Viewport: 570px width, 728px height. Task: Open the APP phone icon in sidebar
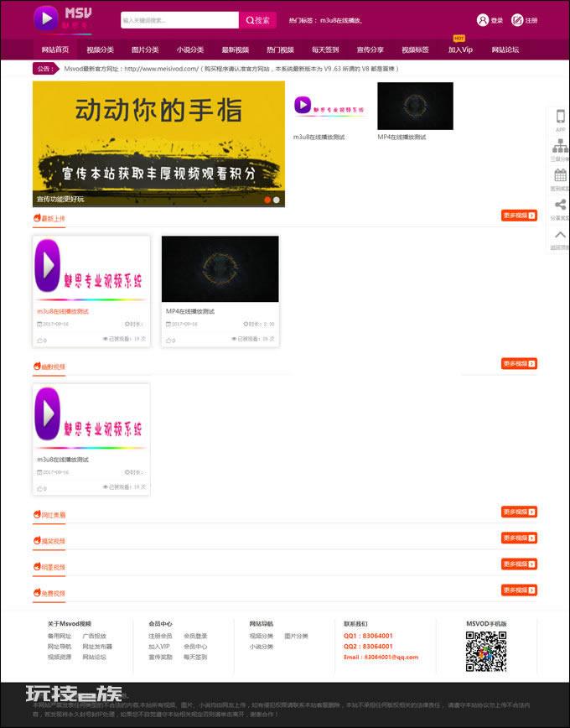click(560, 116)
